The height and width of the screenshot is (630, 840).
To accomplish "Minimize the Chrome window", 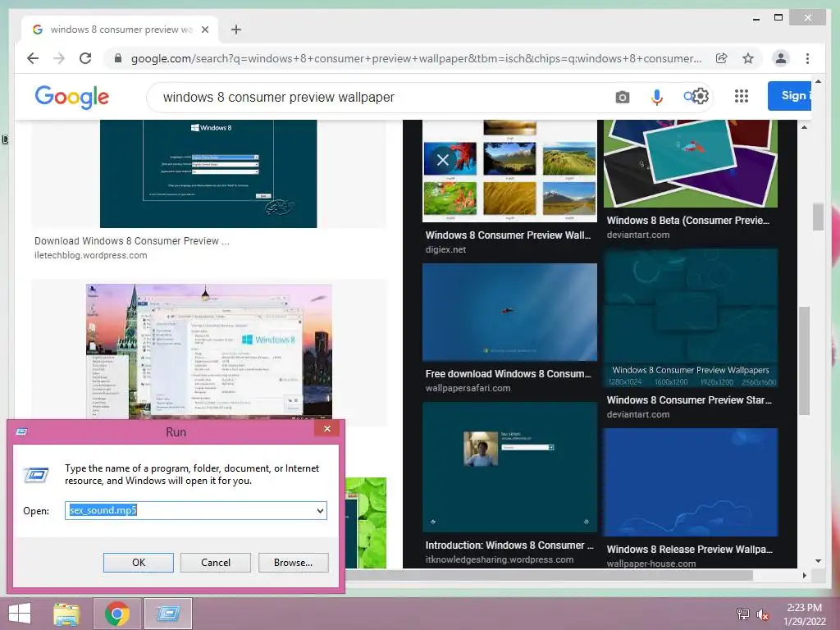I will [x=756, y=18].
